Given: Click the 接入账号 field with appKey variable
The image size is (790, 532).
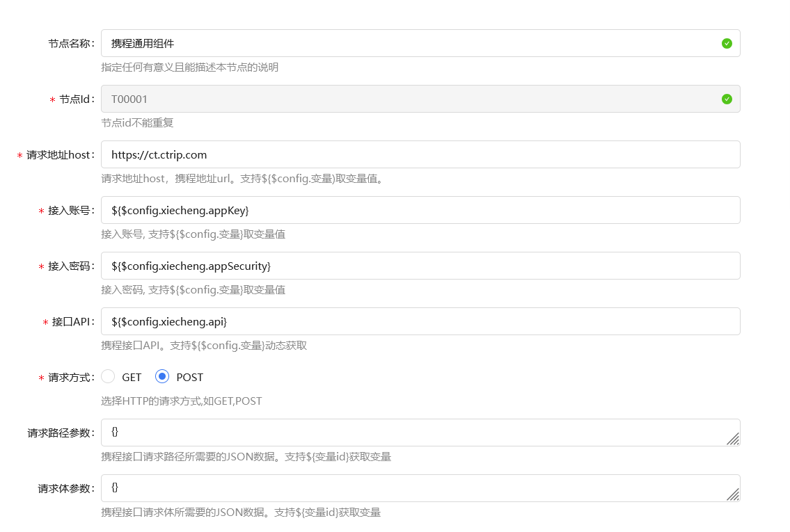Looking at the screenshot, I should tap(418, 210).
